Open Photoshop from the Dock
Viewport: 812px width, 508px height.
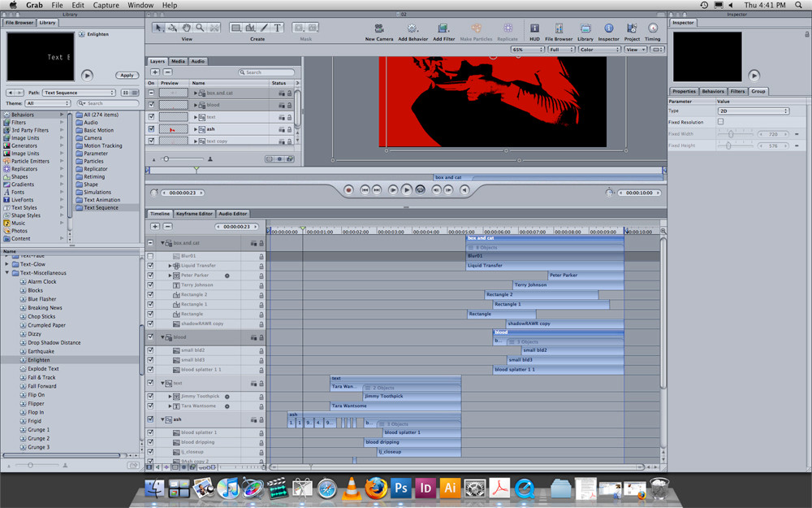pyautogui.click(x=401, y=488)
